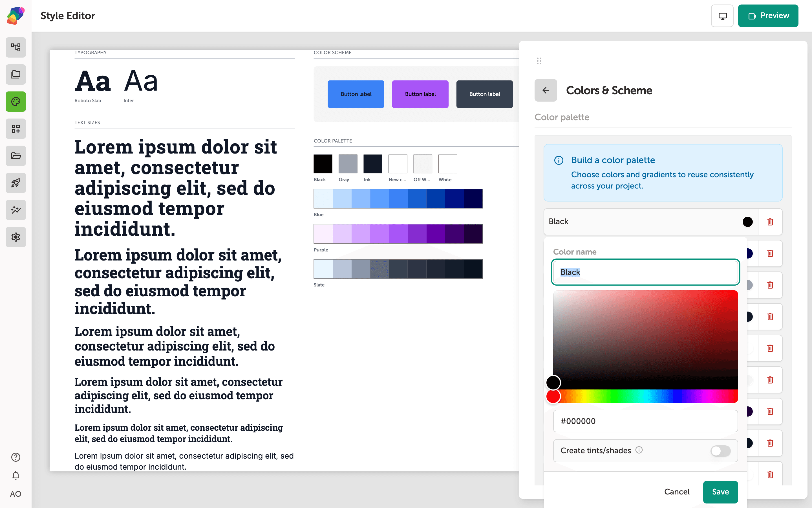
Task: Cancel the color edit
Action: point(677,492)
